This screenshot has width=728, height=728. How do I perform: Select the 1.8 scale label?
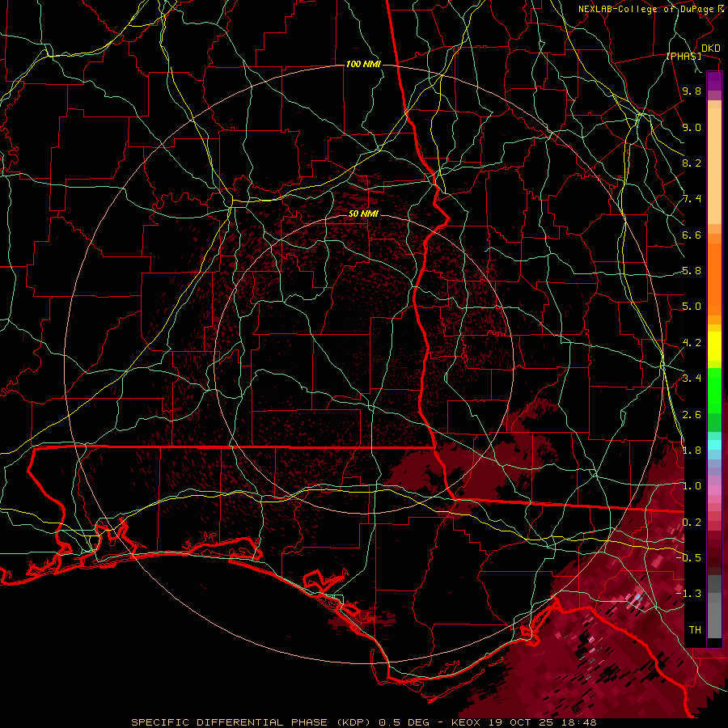coord(692,451)
